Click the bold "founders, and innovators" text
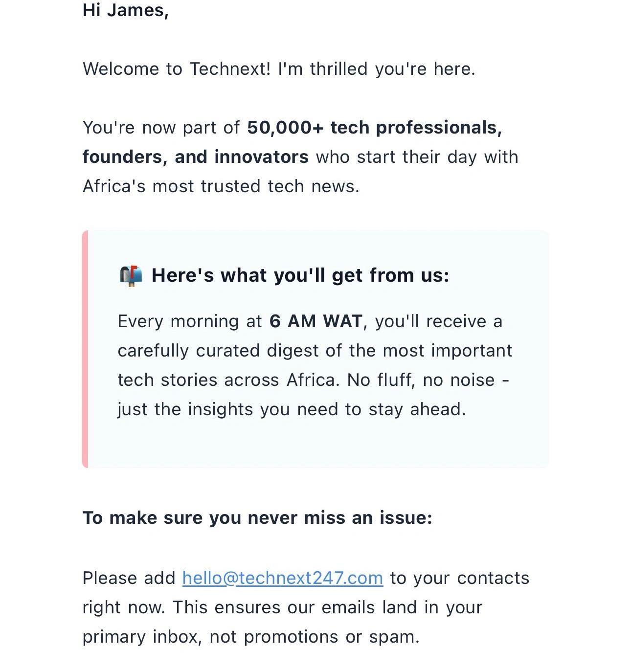 (195, 157)
